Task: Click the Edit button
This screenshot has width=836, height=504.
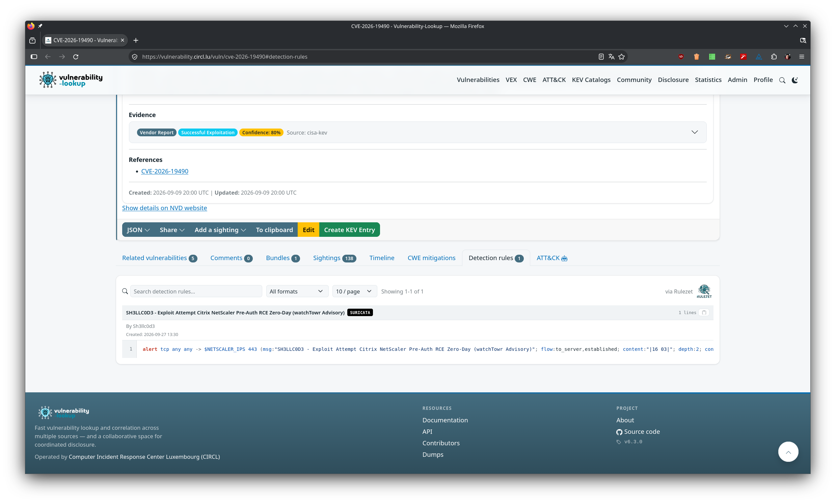Action: pos(308,230)
